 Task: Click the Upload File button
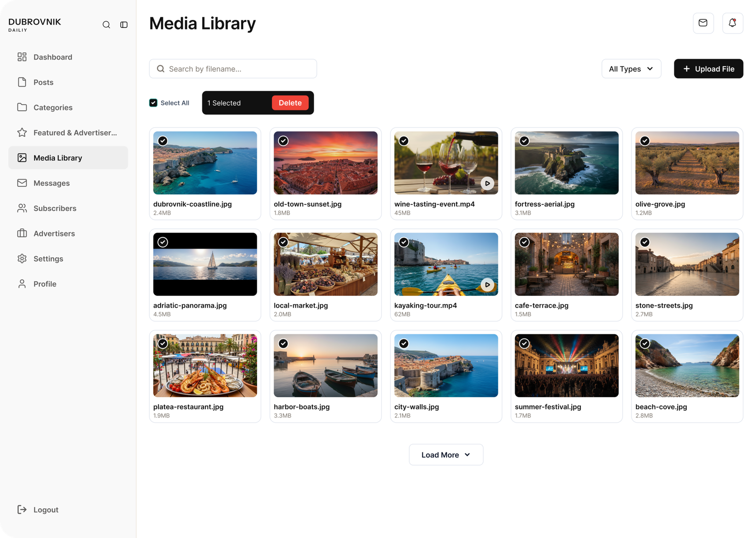[708, 69]
